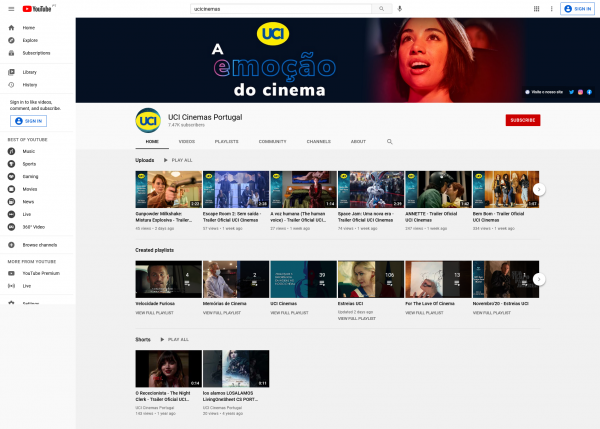The image size is (600, 429).
Task: Open Subscriptions in the sidebar
Action: click(36, 53)
